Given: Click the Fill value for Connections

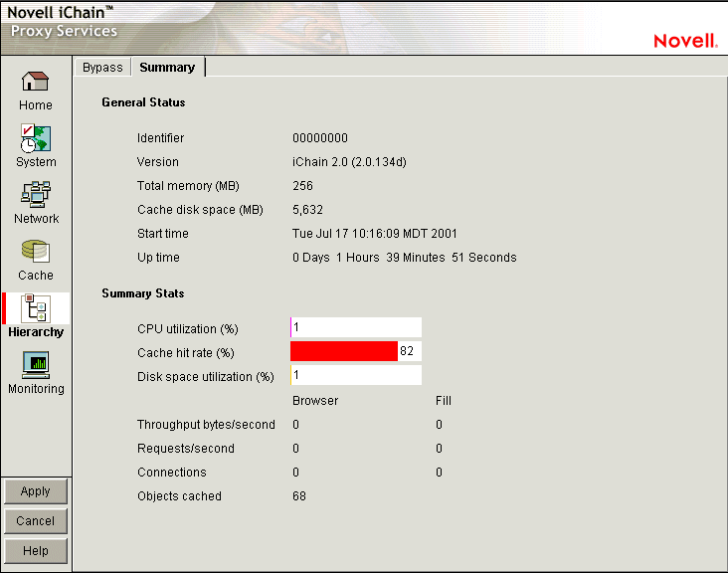Looking at the screenshot, I should point(439,473).
